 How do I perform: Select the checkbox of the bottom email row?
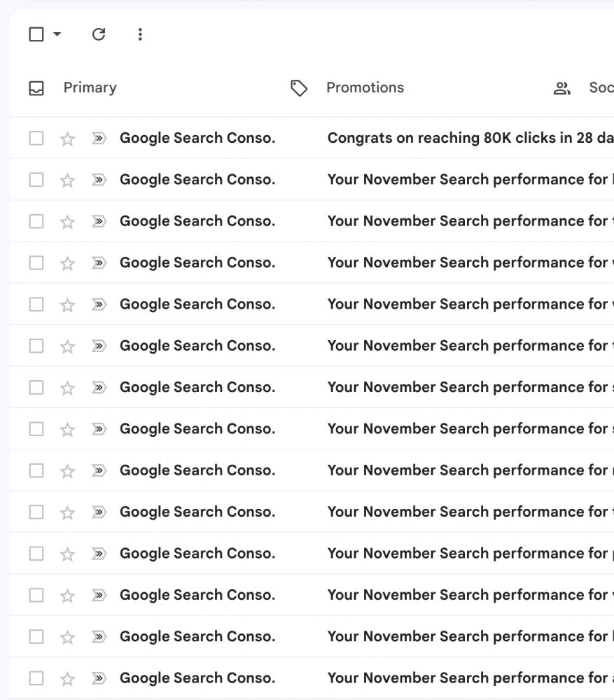click(x=36, y=678)
